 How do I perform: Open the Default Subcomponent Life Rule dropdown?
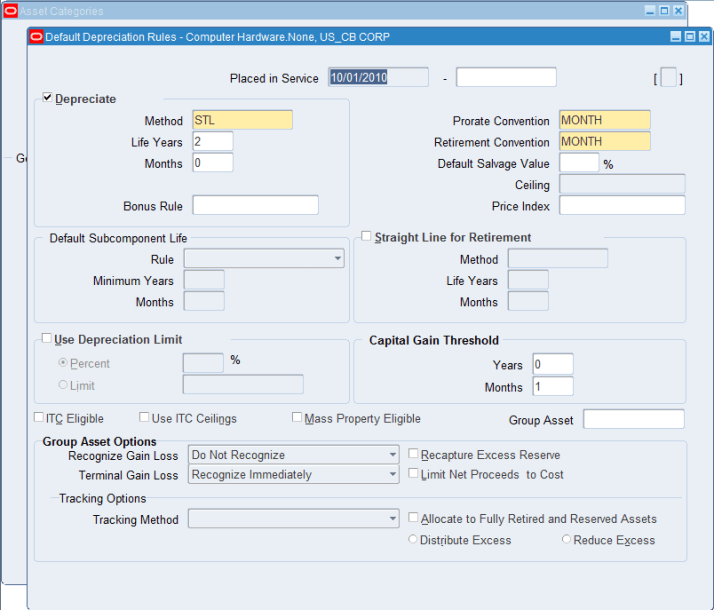(x=336, y=259)
